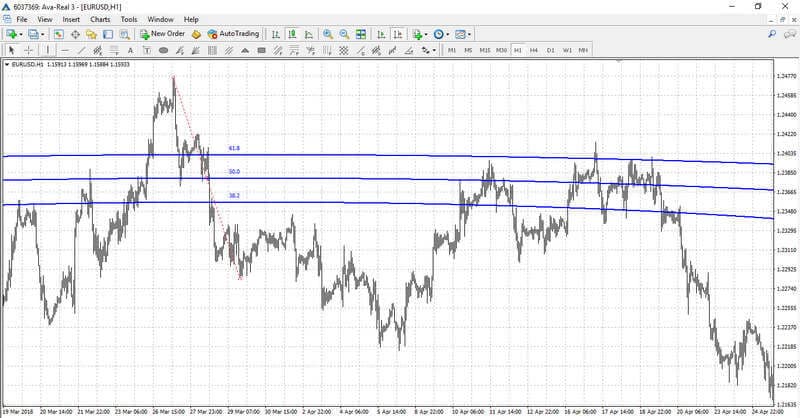Open search with magnifier icon
Image resolution: width=800 pixels, height=418 pixels.
(x=772, y=34)
